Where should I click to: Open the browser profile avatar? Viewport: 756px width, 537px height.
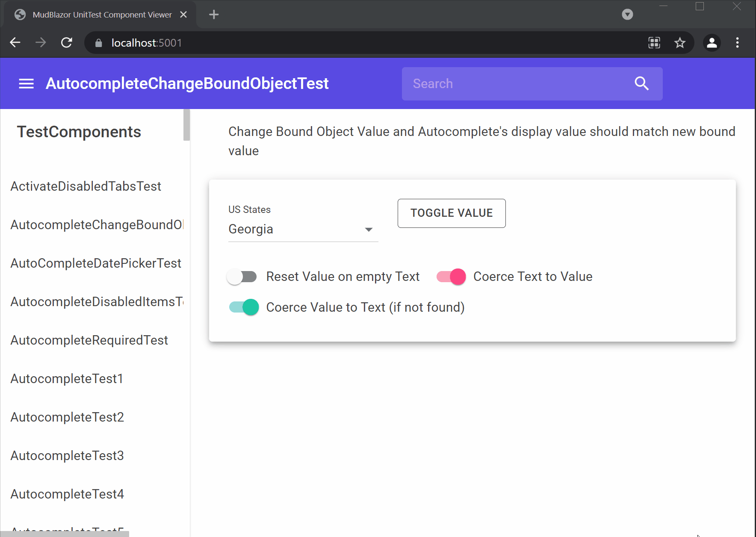712,43
